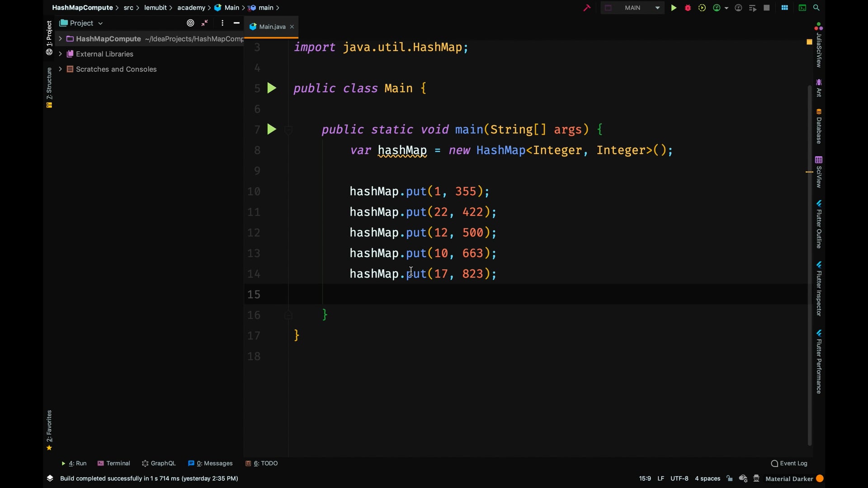
Task: Click the cloud settings icon in the status bar
Action: [x=743, y=479]
